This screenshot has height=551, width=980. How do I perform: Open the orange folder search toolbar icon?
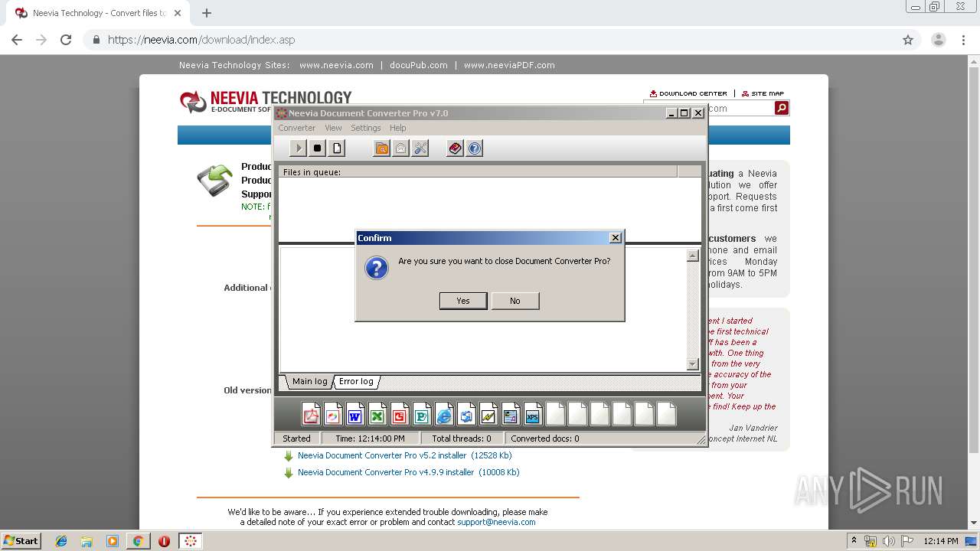382,148
